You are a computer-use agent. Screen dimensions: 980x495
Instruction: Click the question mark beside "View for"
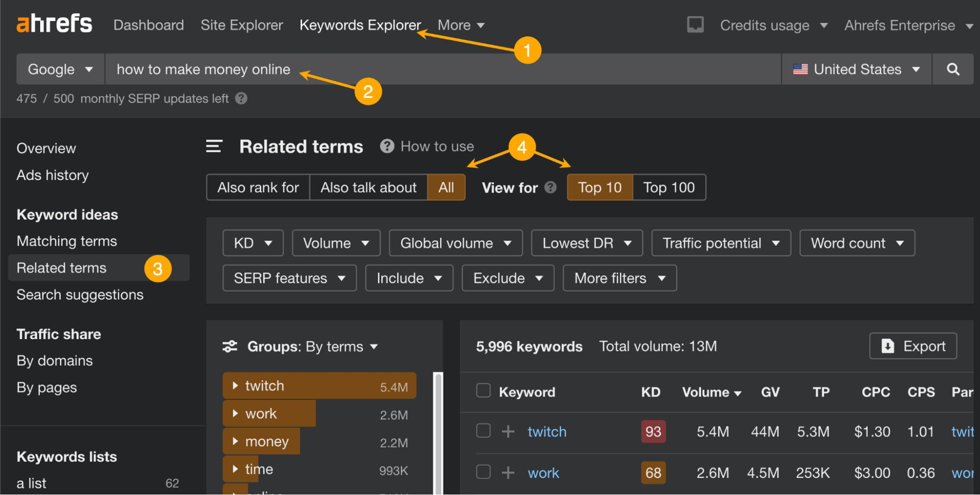pos(550,187)
